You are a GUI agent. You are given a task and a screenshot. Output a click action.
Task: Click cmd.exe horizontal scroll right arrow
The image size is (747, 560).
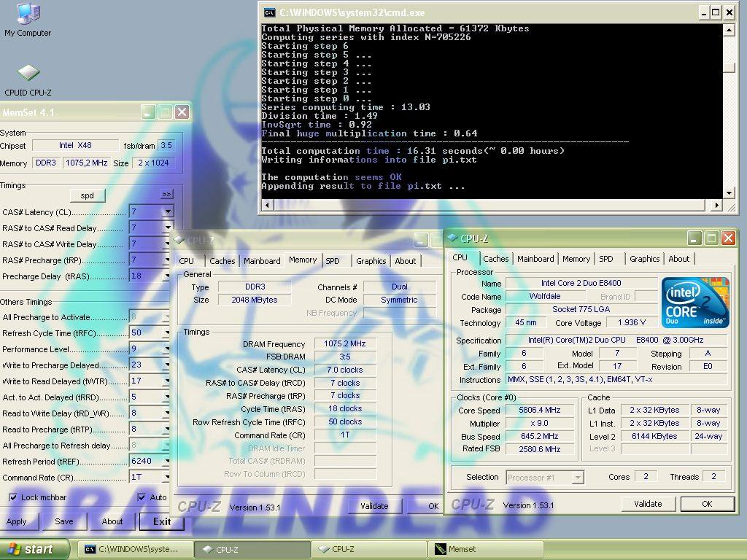[x=716, y=205]
